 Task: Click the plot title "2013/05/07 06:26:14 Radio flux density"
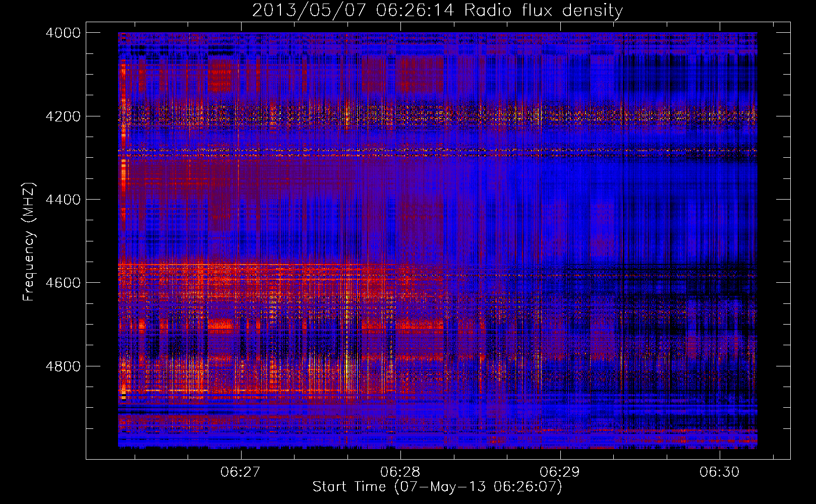(x=437, y=10)
